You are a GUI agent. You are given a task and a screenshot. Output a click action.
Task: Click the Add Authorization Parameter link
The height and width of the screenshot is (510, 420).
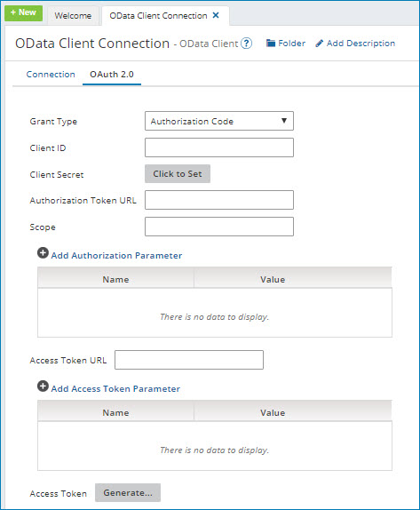pos(116,256)
